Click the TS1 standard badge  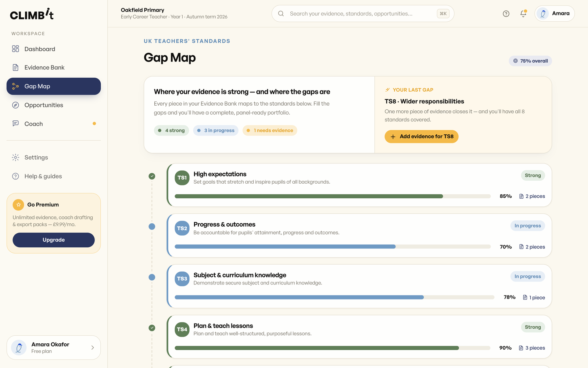(182, 178)
